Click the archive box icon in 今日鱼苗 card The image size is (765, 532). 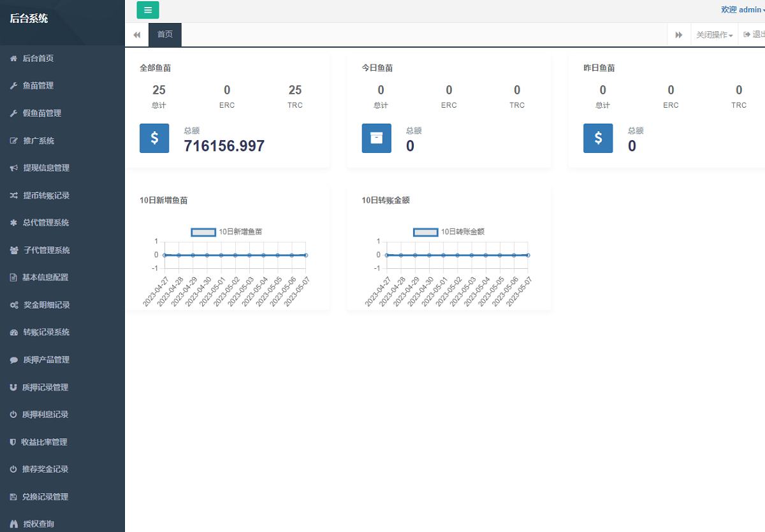[x=376, y=138]
